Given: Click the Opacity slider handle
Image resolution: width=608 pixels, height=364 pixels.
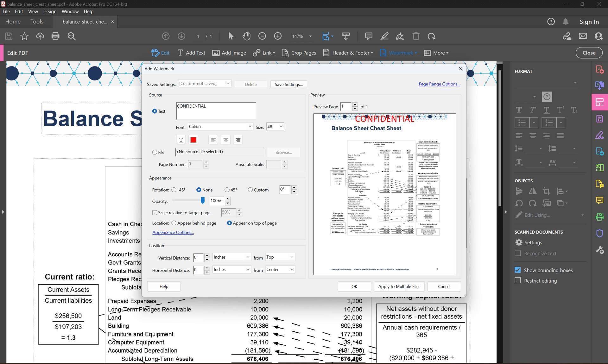Looking at the screenshot, I should tap(203, 200).
